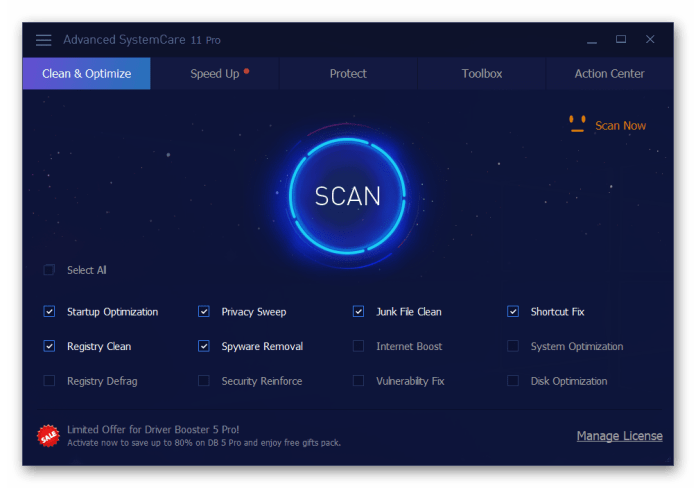
Task: Start the big circular SCAN button
Action: coord(348,196)
